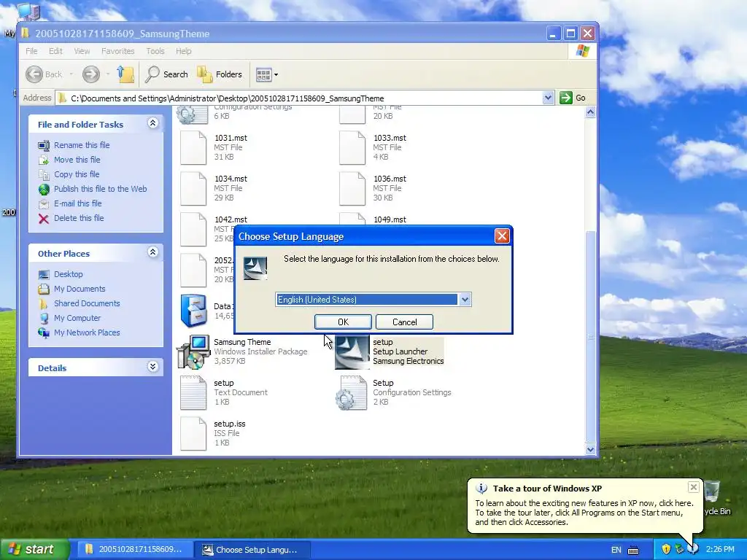Click the scrollbar down arrow in file list

click(590, 449)
